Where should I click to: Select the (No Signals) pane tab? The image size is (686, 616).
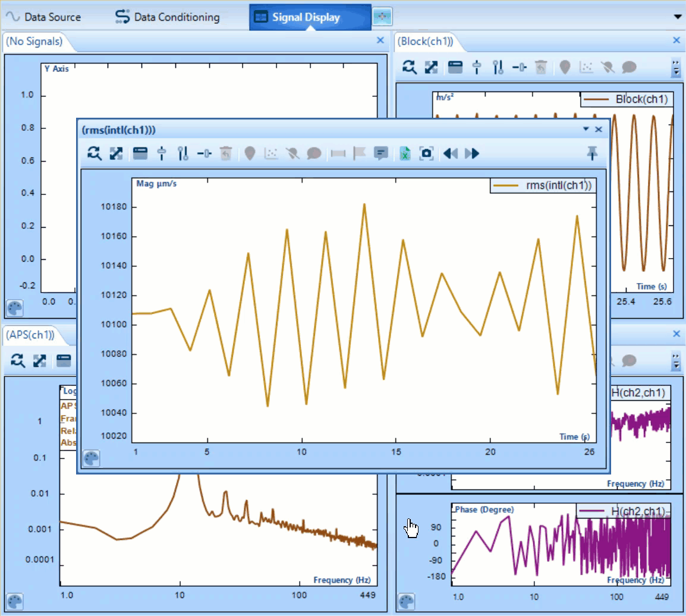pyautogui.click(x=33, y=42)
